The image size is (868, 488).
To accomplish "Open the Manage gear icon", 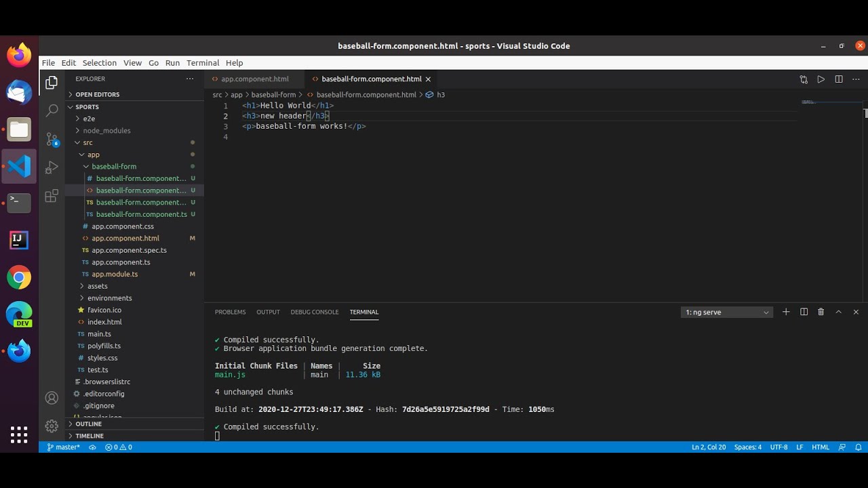I will (x=52, y=426).
